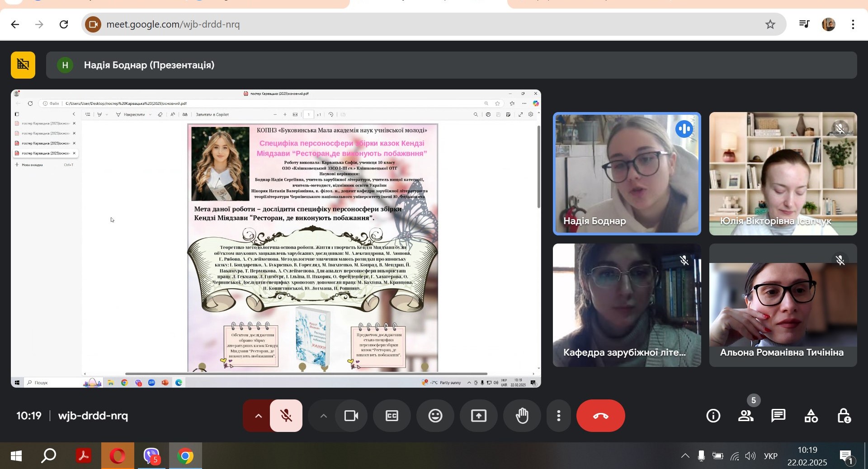This screenshot has width=868, height=469.
Task: Open Chrome media controls icon
Action: point(804,24)
